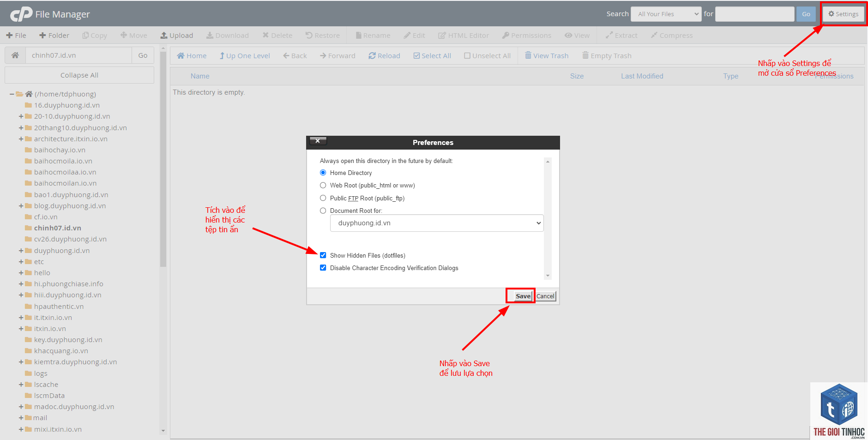The width and height of the screenshot is (868, 440).
Task: Click the search Go button
Action: click(806, 14)
